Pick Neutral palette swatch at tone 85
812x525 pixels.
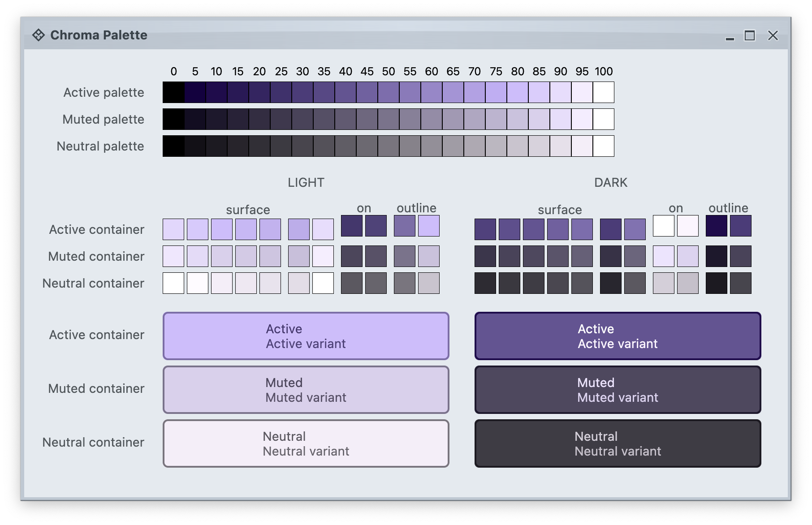point(539,146)
